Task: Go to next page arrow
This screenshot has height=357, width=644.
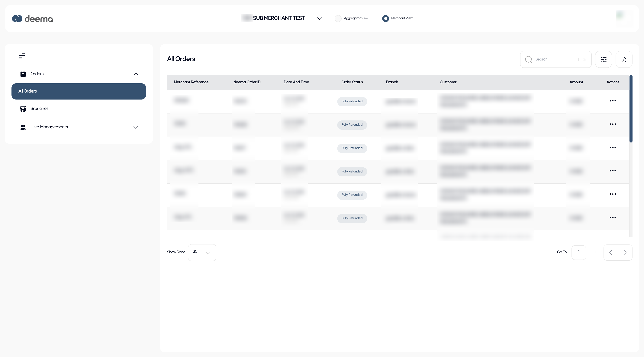Action: pyautogui.click(x=625, y=253)
